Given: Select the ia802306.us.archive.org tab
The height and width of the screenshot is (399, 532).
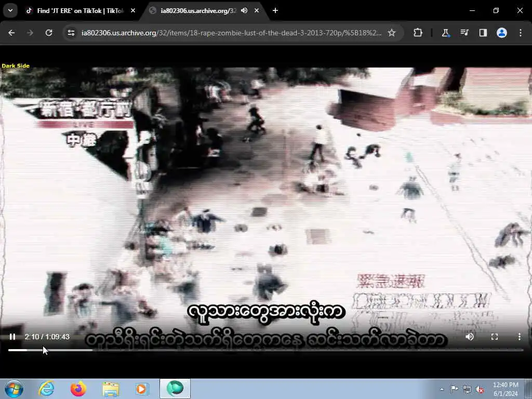Looking at the screenshot, I should pyautogui.click(x=198, y=11).
